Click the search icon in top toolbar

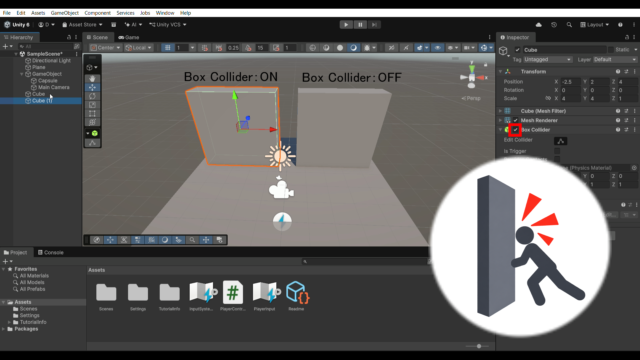coord(569,25)
